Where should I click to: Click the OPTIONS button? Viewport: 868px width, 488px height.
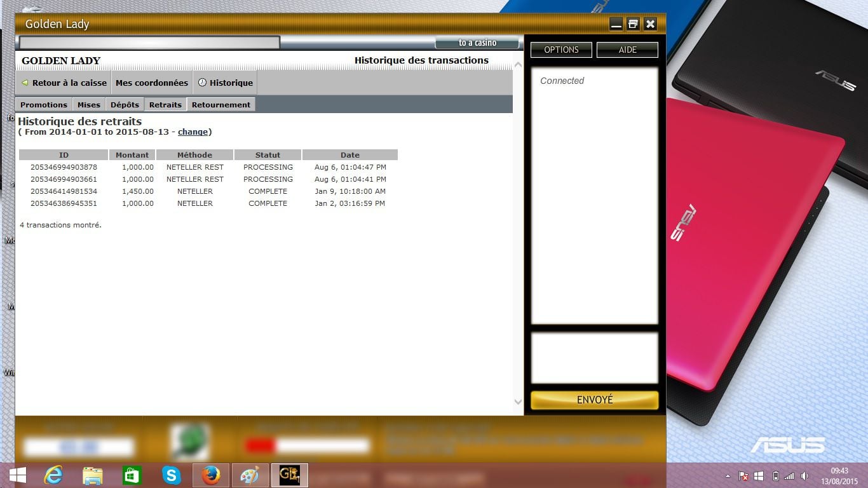tap(561, 50)
